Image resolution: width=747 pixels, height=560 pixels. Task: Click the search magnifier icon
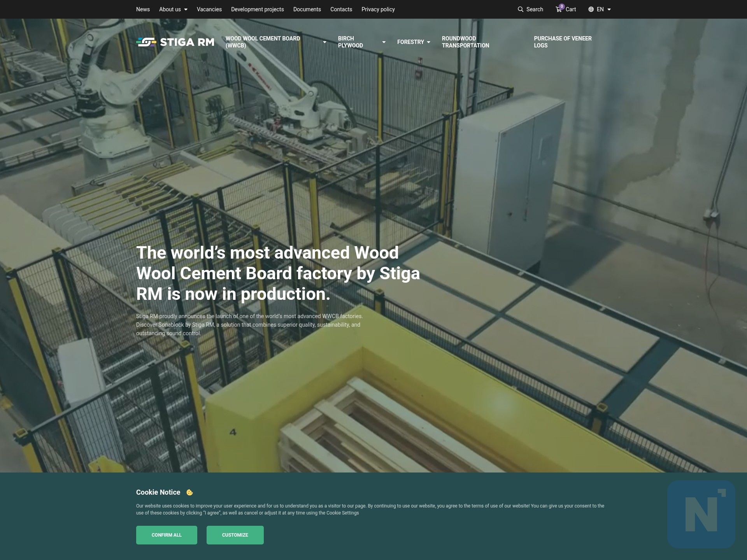pos(521,9)
